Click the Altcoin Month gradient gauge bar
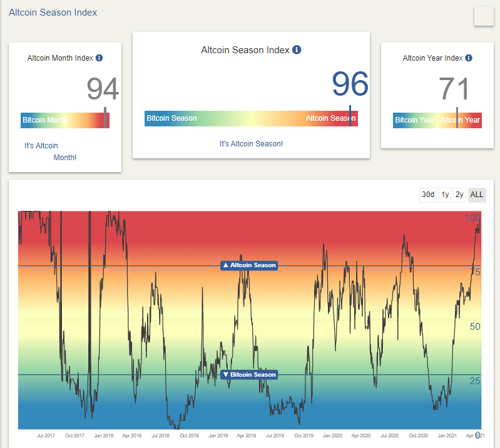The height and width of the screenshot is (448, 500). (65, 120)
